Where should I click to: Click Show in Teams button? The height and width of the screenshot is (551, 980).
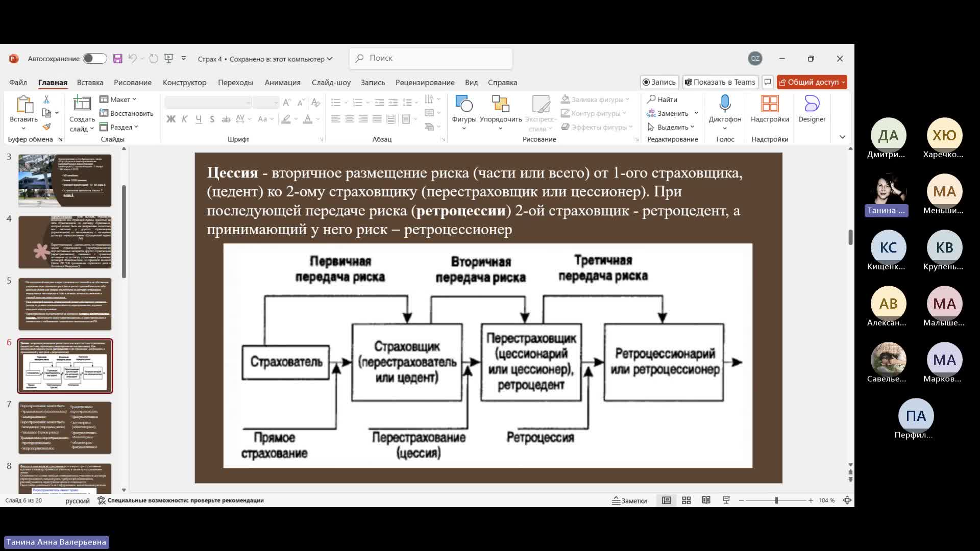click(x=720, y=82)
